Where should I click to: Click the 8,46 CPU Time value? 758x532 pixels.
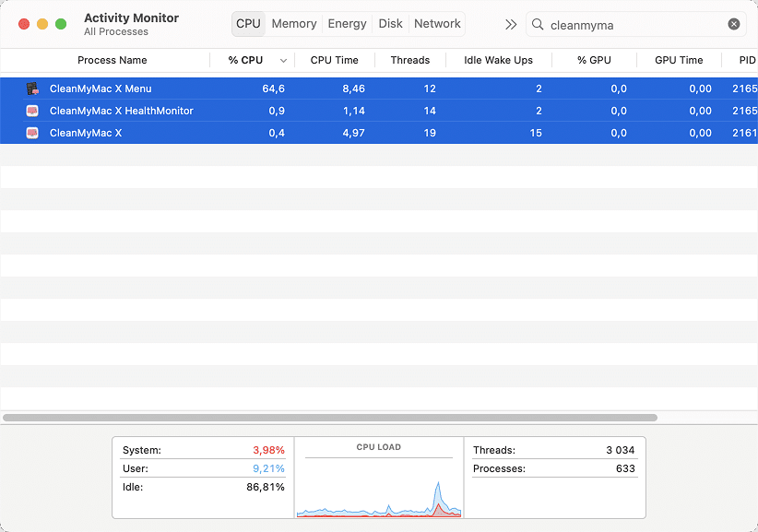pyautogui.click(x=353, y=89)
